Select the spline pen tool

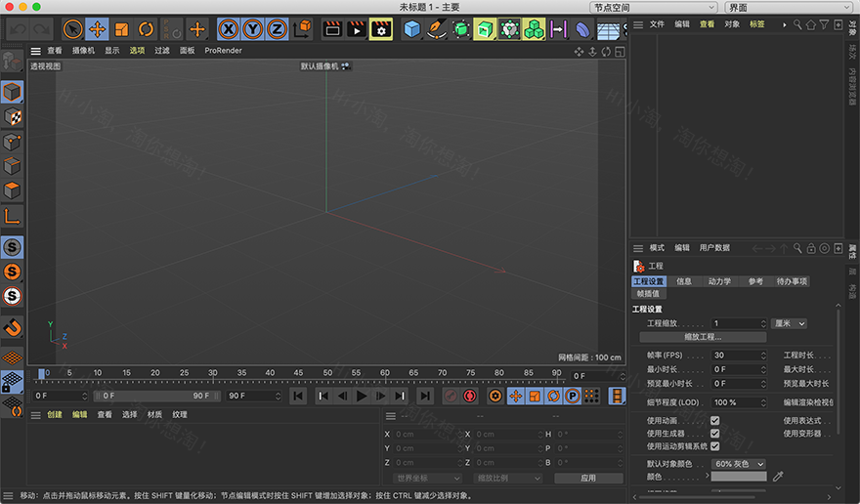(437, 29)
